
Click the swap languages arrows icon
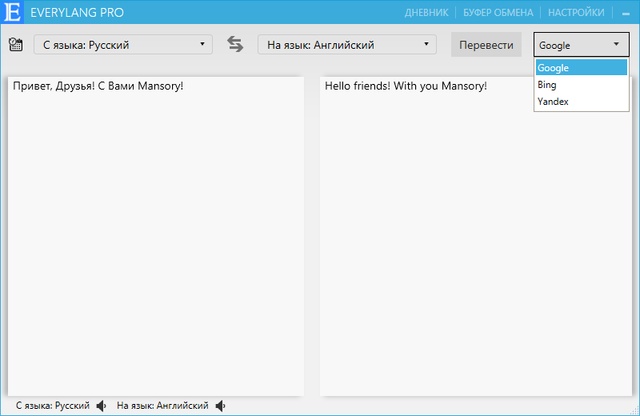[235, 44]
